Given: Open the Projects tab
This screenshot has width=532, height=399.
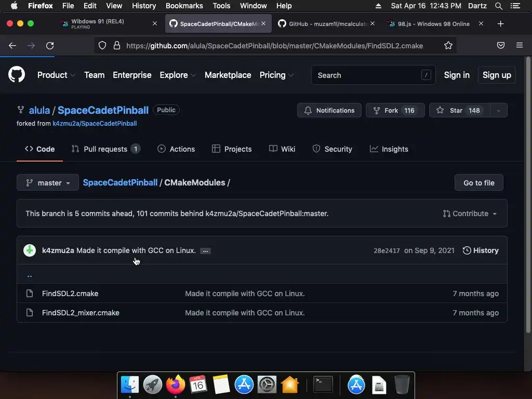Looking at the screenshot, I should [x=232, y=149].
